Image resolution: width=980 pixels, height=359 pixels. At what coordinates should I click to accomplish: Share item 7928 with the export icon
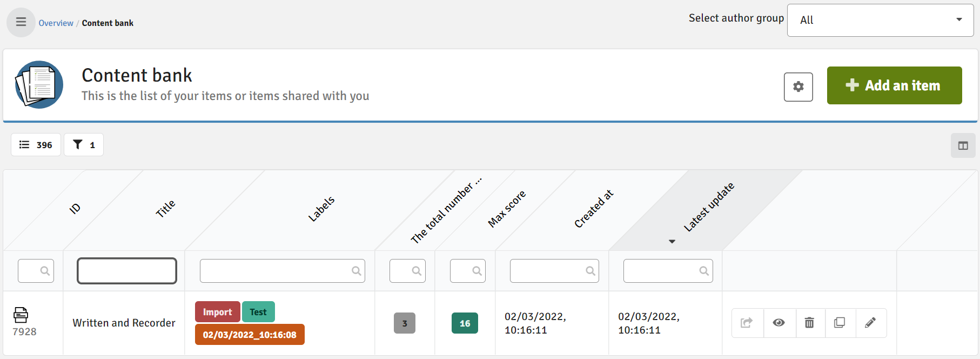click(x=747, y=323)
